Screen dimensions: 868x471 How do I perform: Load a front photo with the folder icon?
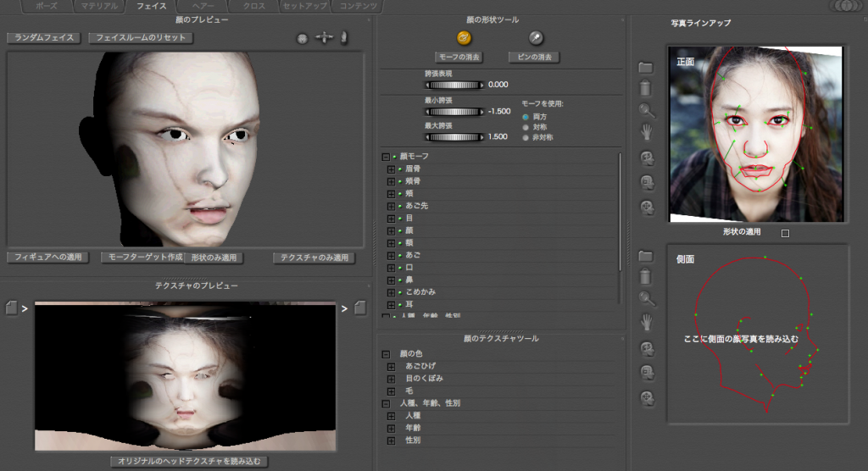[645, 68]
